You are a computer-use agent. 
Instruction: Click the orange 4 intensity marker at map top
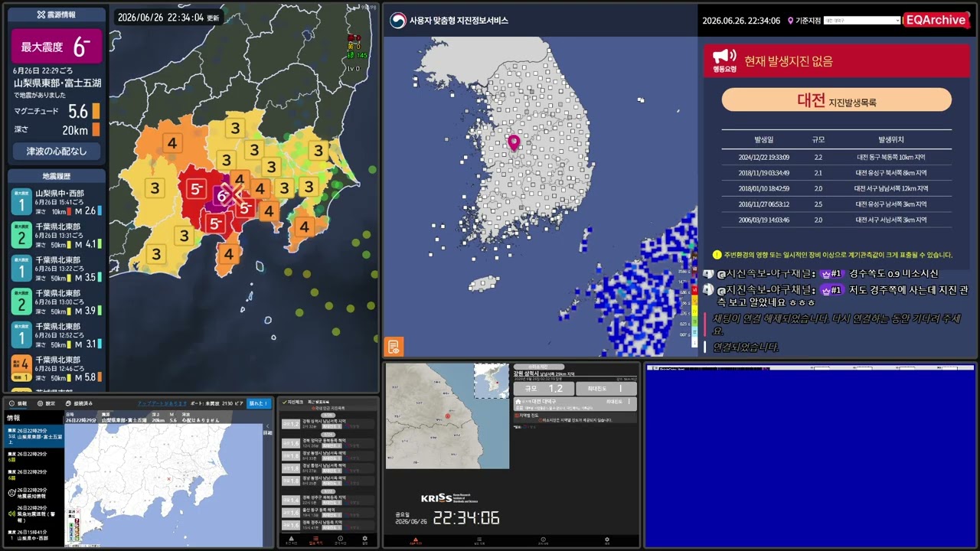tap(173, 143)
